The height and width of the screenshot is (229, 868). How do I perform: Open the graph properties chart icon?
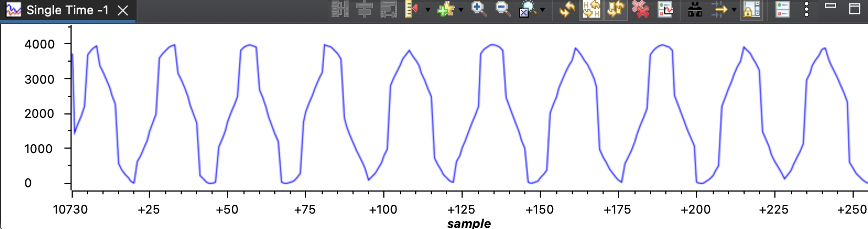coord(665,9)
